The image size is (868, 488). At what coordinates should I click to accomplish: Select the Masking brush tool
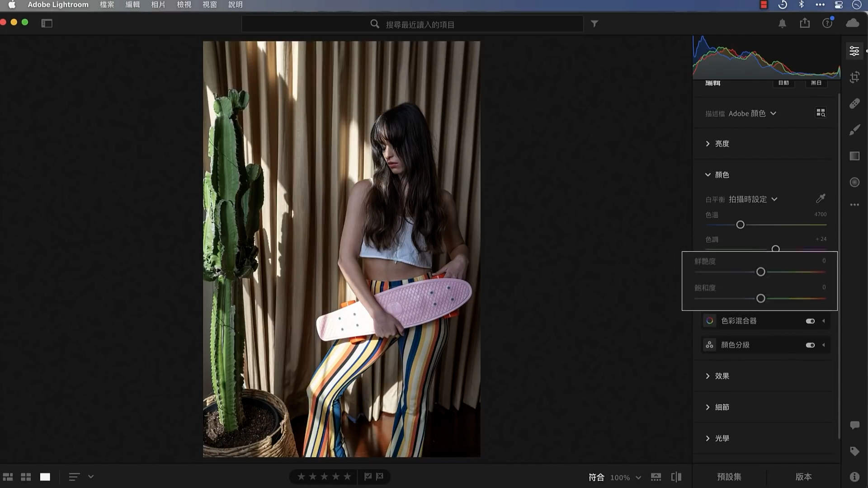click(854, 129)
